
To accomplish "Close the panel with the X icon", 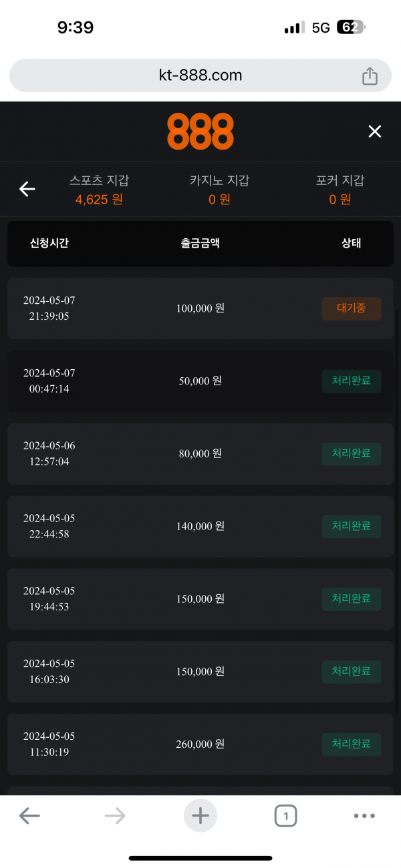I will (x=375, y=132).
